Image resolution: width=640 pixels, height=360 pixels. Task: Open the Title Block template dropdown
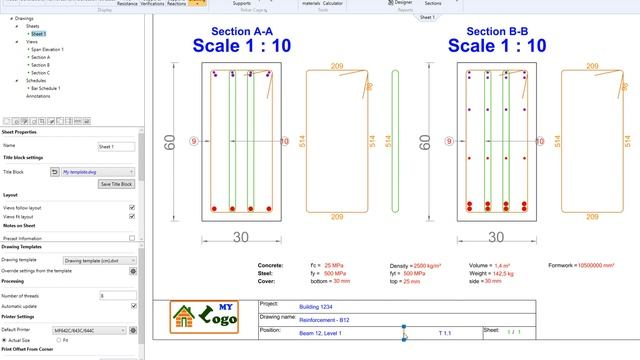pos(98,172)
